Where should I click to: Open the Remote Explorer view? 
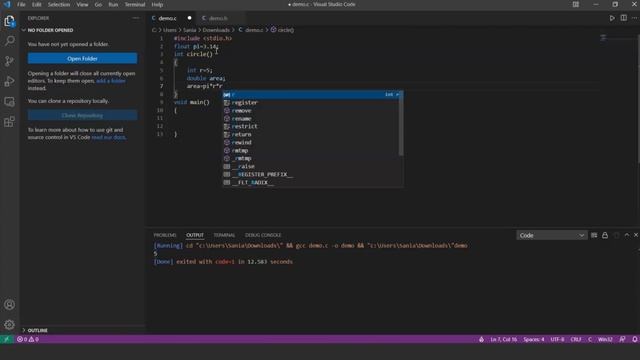click(9, 101)
